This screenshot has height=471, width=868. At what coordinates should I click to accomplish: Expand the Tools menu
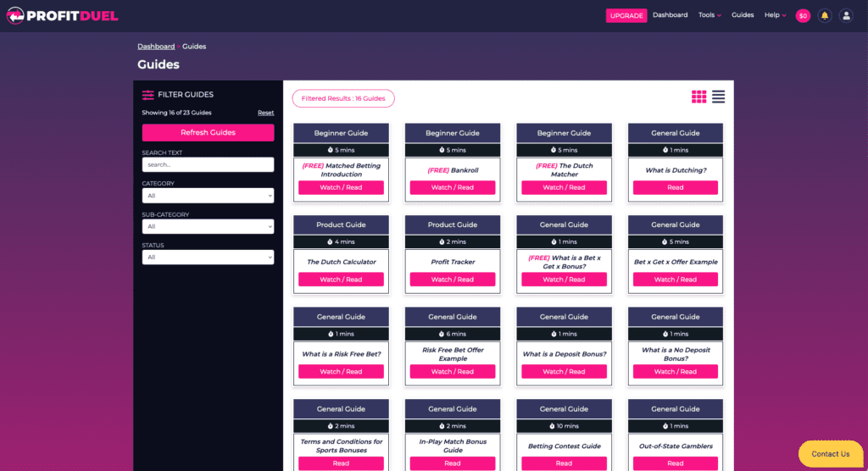(709, 15)
